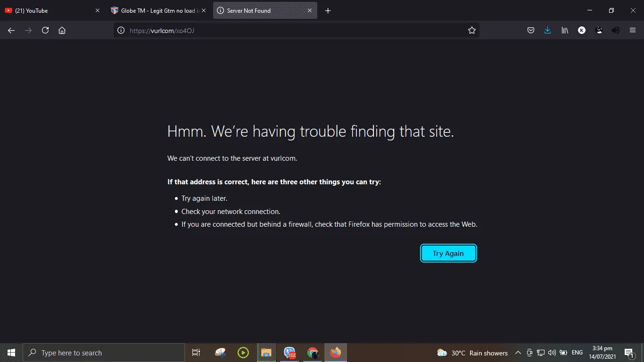Open the Firefox home page
644x362 pixels.
pos(62,30)
